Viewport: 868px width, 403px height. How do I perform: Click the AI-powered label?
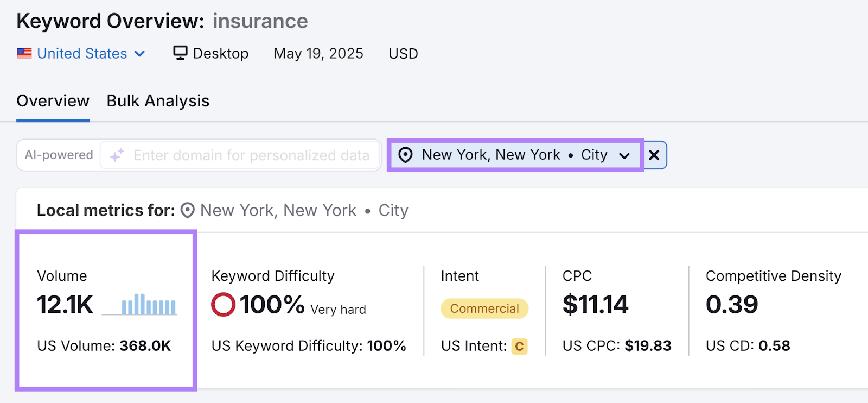pyautogui.click(x=59, y=155)
